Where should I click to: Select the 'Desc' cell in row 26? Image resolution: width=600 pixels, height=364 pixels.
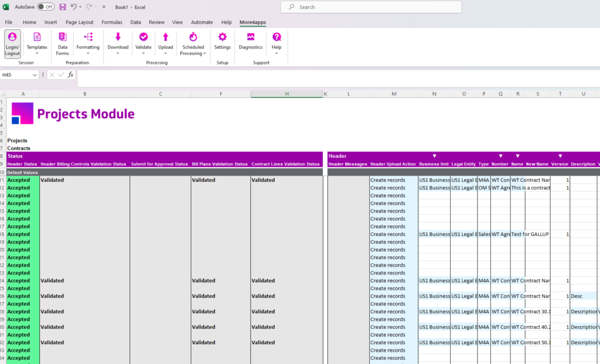tap(584, 296)
